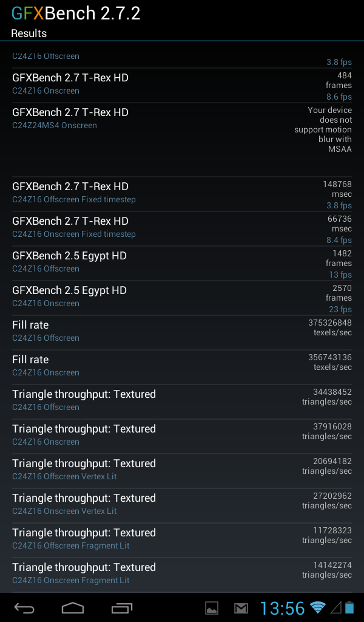Screen dimensions: 364x622
Task: Tap the 13:56 clock in status bar
Action: coord(282,608)
